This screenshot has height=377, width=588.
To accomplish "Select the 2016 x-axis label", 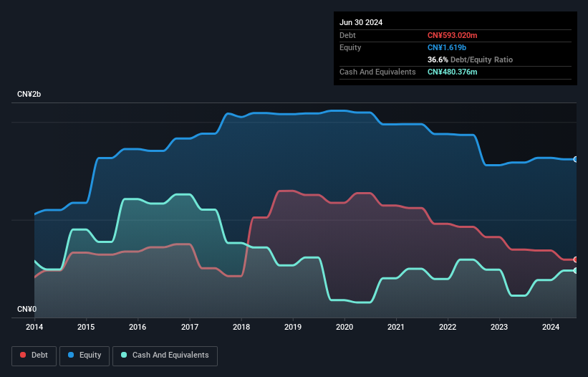I will 138,327.
